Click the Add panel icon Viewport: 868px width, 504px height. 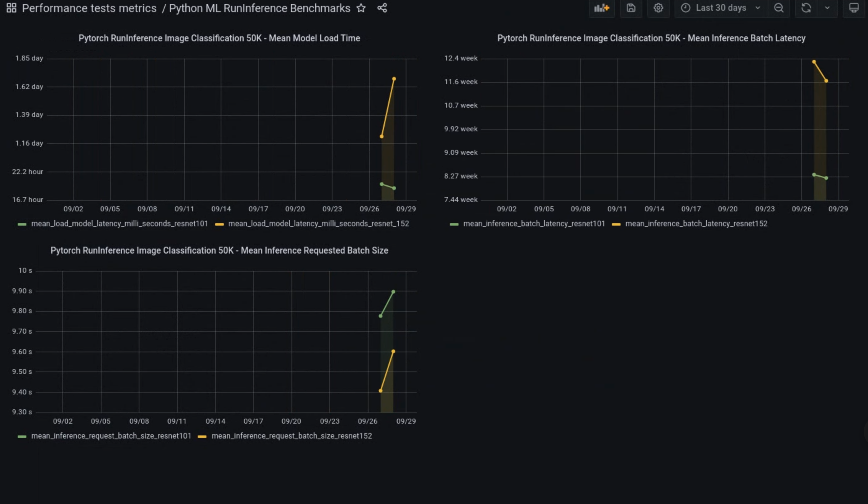pyautogui.click(x=601, y=8)
